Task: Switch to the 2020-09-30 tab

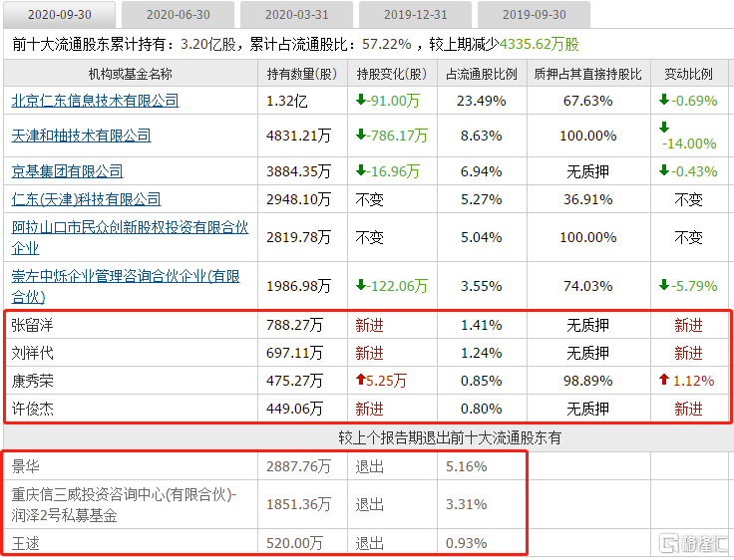Action: point(60,15)
